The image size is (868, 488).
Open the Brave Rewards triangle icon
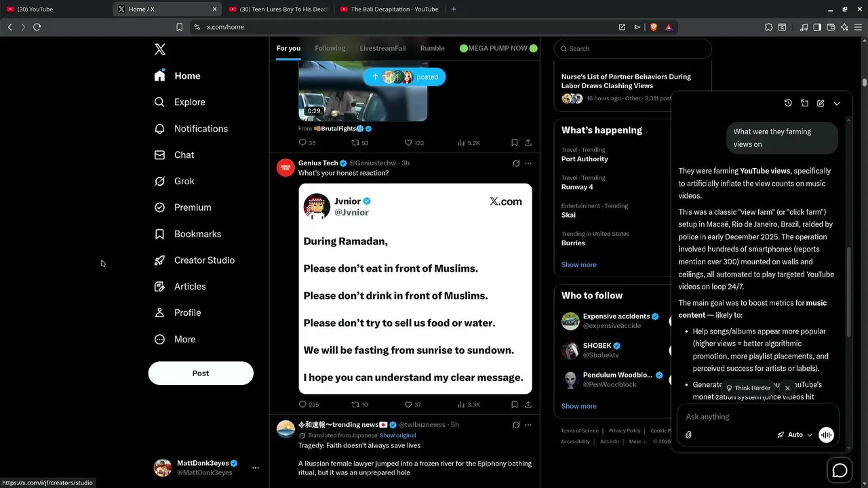coord(669,27)
